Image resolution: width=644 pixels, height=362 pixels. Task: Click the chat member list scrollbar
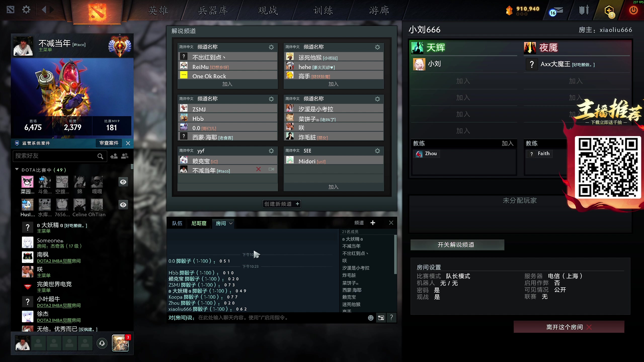(395, 254)
